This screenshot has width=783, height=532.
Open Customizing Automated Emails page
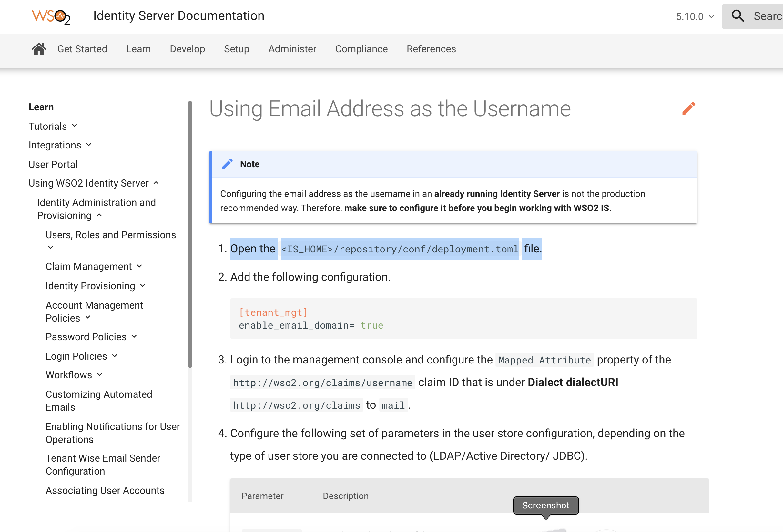pyautogui.click(x=99, y=400)
